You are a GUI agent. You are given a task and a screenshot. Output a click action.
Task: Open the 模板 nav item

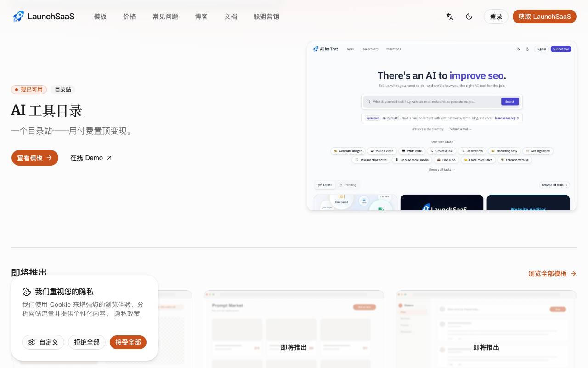(100, 17)
